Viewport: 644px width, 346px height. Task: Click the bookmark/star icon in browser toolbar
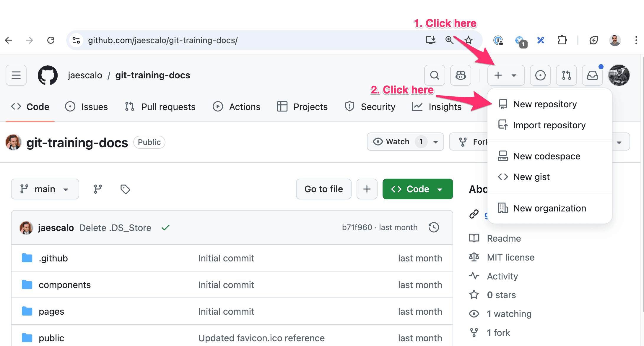coord(468,40)
